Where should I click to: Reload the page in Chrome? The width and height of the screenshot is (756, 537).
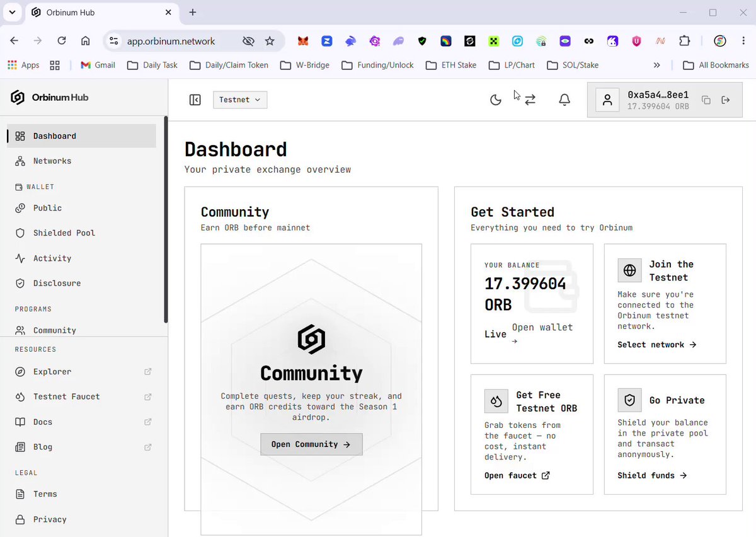62,41
